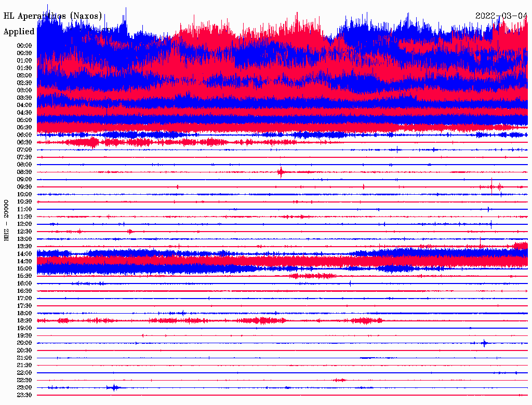The height and width of the screenshot is (405, 532).
Task: Select the 18:30 time label
Action: [24, 321]
